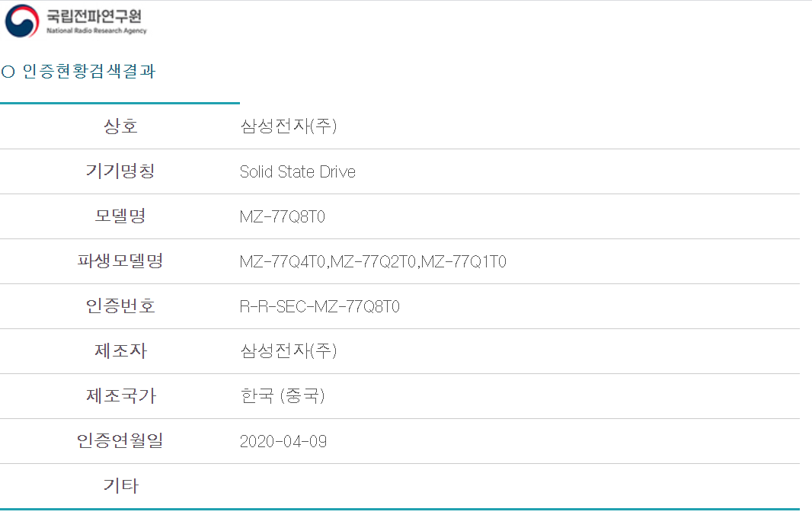Click the circle bullet before 인증현황검색결과
The height and width of the screenshot is (515, 812).
coord(8,72)
